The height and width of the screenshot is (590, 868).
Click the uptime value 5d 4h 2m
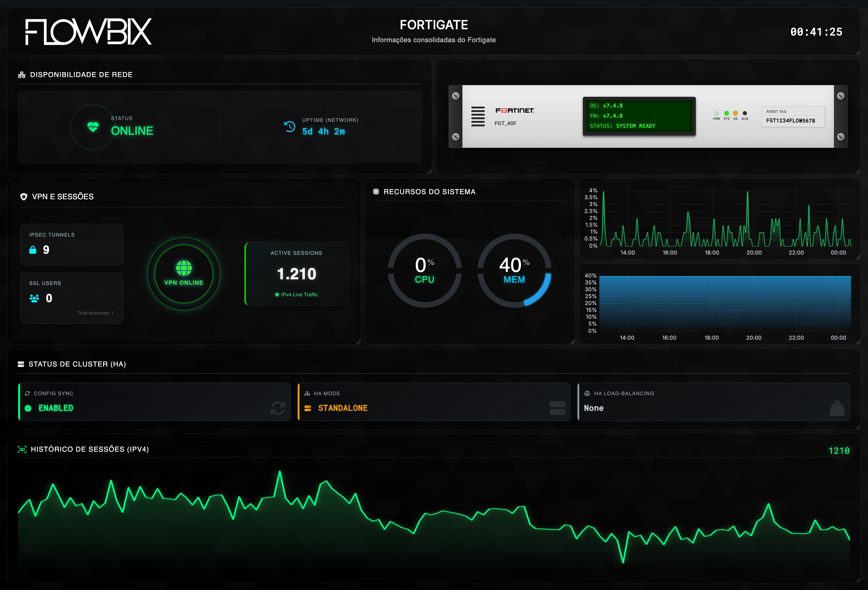coord(323,132)
